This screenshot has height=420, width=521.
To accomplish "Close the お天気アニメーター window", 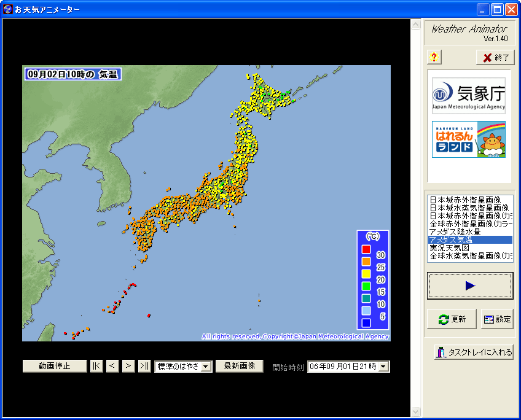I will 511,10.
